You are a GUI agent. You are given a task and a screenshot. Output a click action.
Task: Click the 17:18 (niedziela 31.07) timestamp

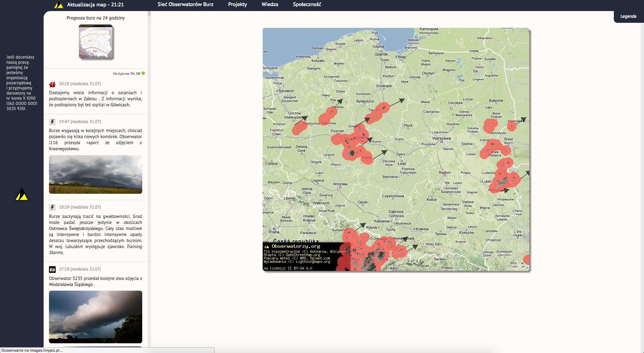click(x=80, y=269)
